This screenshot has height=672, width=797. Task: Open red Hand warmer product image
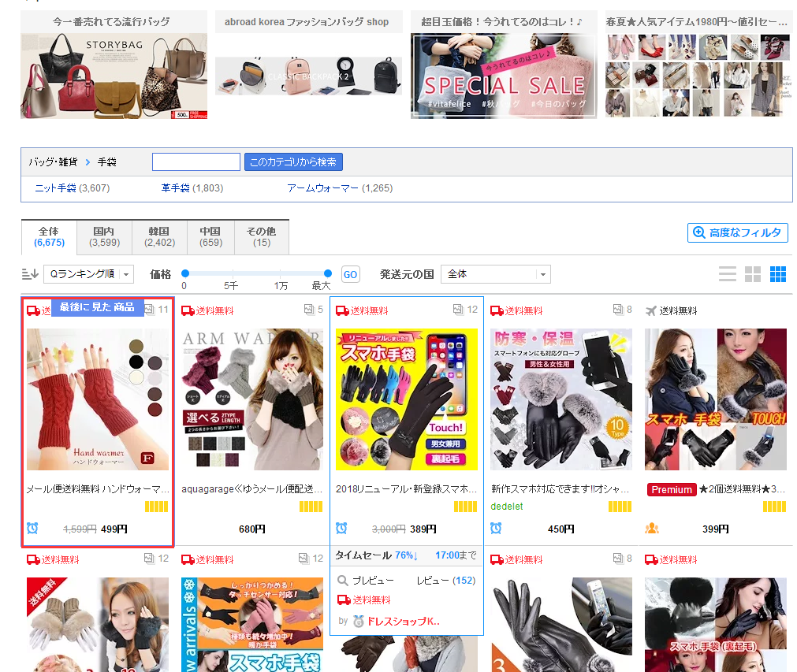(98, 399)
